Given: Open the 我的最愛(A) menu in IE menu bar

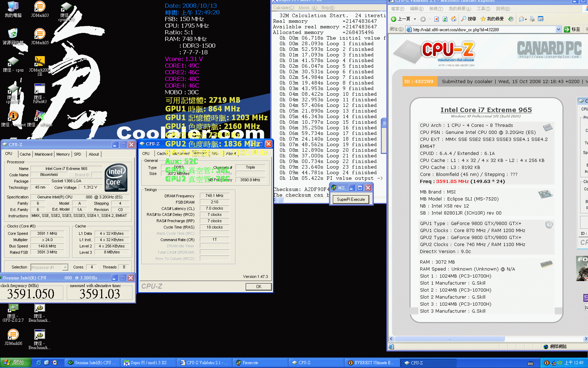Looking at the screenshot, I should [460, 9].
